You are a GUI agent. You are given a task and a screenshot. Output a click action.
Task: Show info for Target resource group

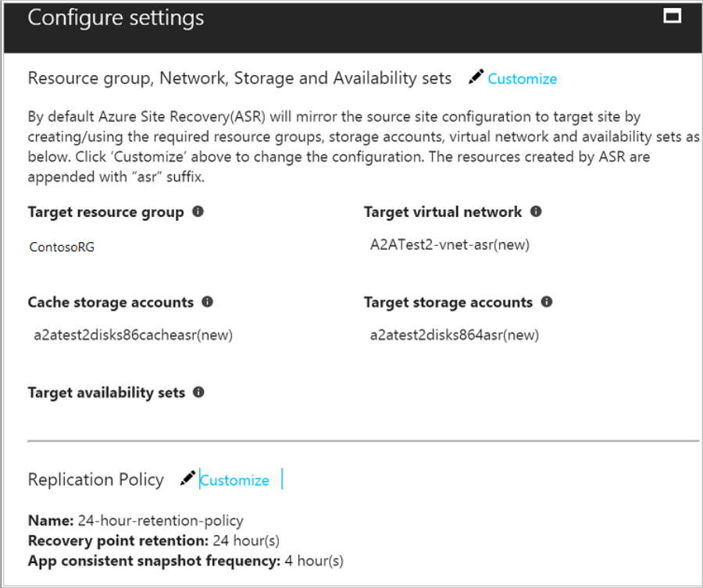pyautogui.click(x=198, y=212)
